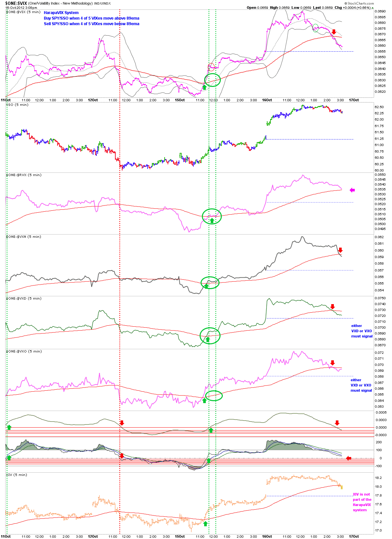Screen dimensions: 392x539
Task: Click the $ONE:$VIX (5 min) panel label
Action: click(x=23, y=12)
